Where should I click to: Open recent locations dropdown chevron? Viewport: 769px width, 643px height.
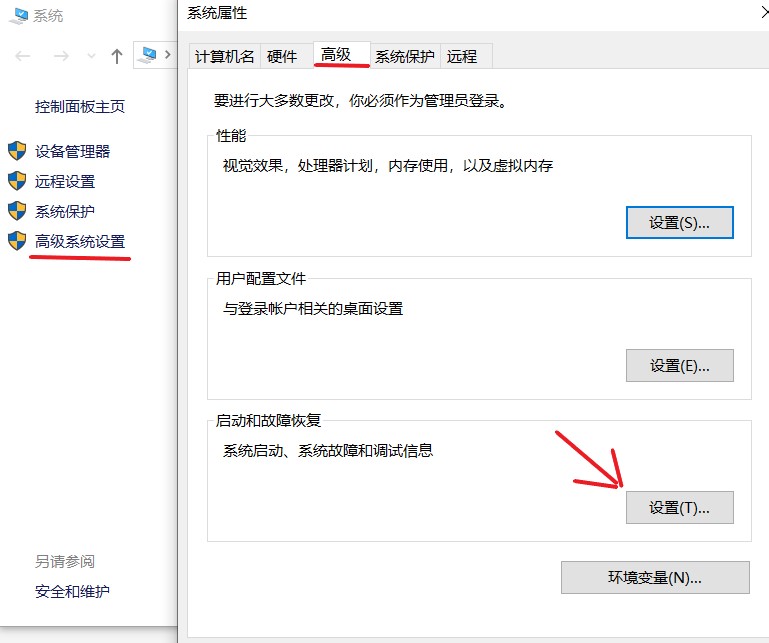tap(91, 56)
